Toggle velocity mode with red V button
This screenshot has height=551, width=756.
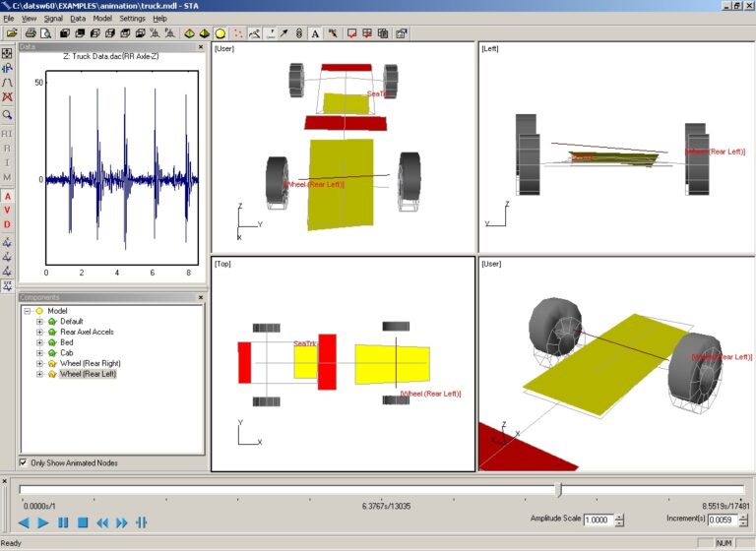tap(7, 211)
